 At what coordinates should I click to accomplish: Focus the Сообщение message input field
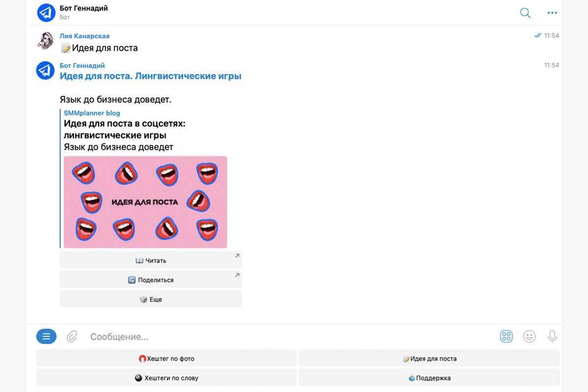(x=289, y=337)
